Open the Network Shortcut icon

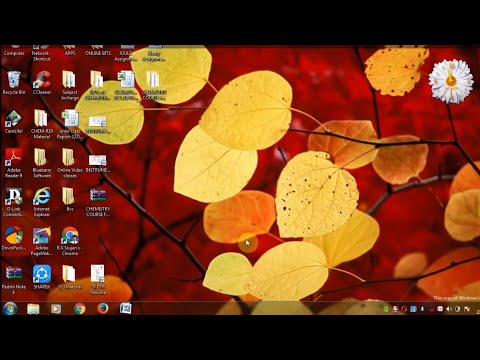coord(42,53)
